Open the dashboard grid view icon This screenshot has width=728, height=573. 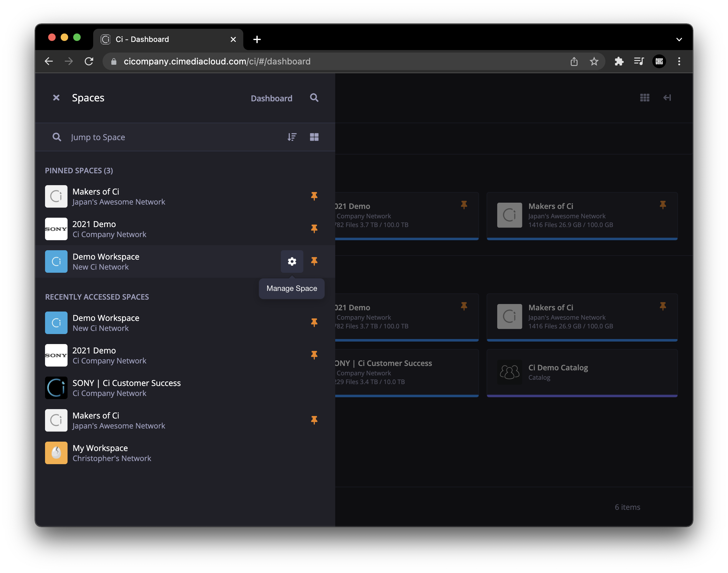coord(644,98)
